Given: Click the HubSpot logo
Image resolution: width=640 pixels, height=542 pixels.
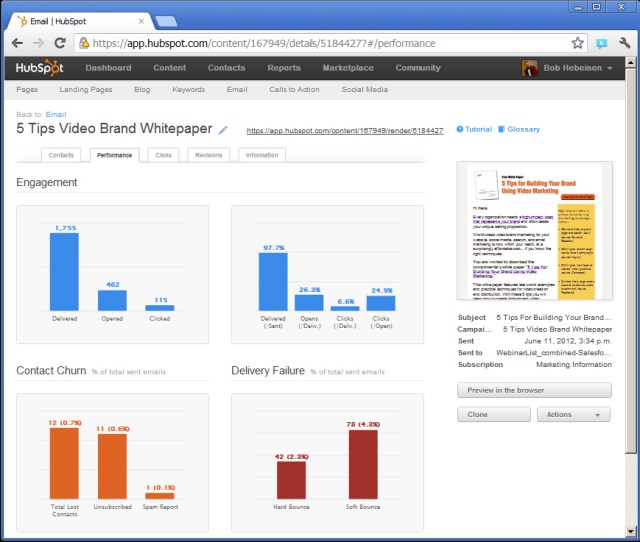Looking at the screenshot, I should point(38,68).
